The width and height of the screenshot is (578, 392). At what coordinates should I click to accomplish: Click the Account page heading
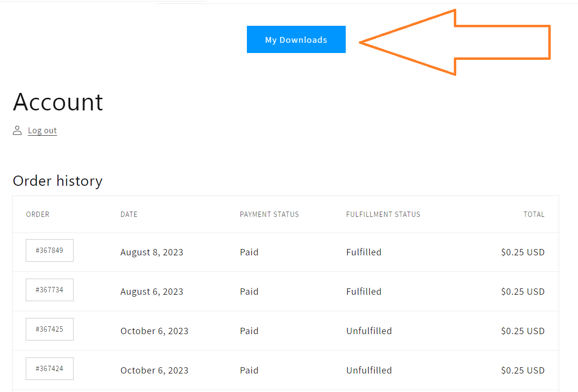[x=58, y=102]
